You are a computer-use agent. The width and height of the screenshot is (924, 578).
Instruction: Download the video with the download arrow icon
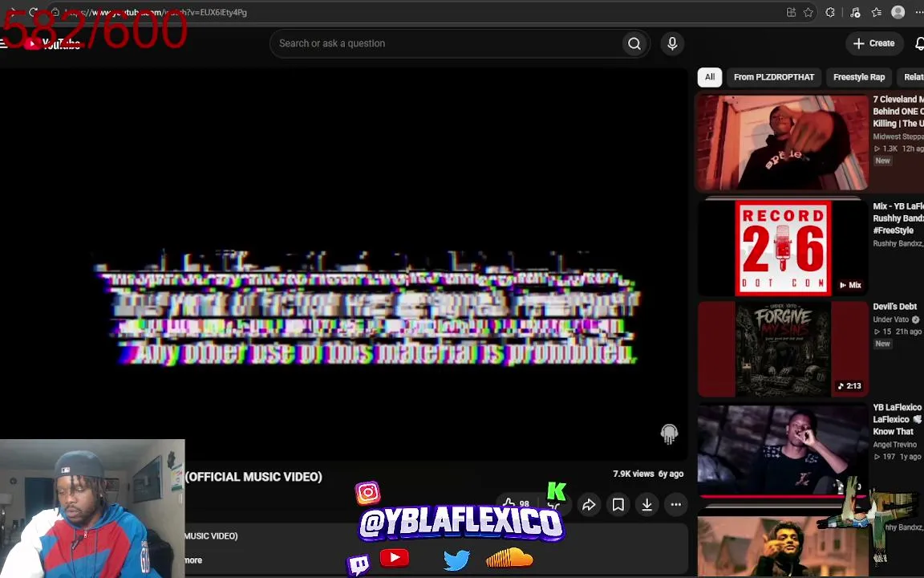(646, 504)
